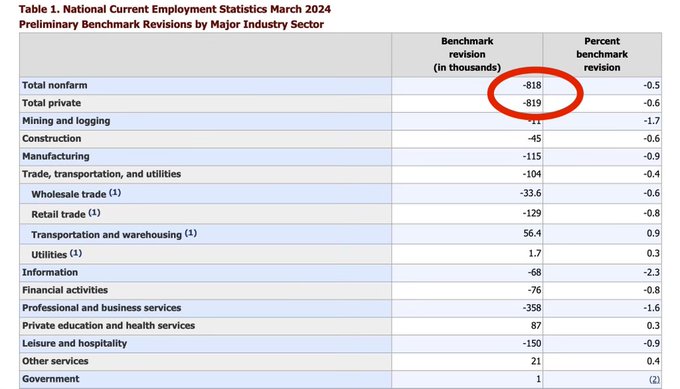Select the -358 Professional and business value
The image size is (680, 389).
(x=532, y=308)
